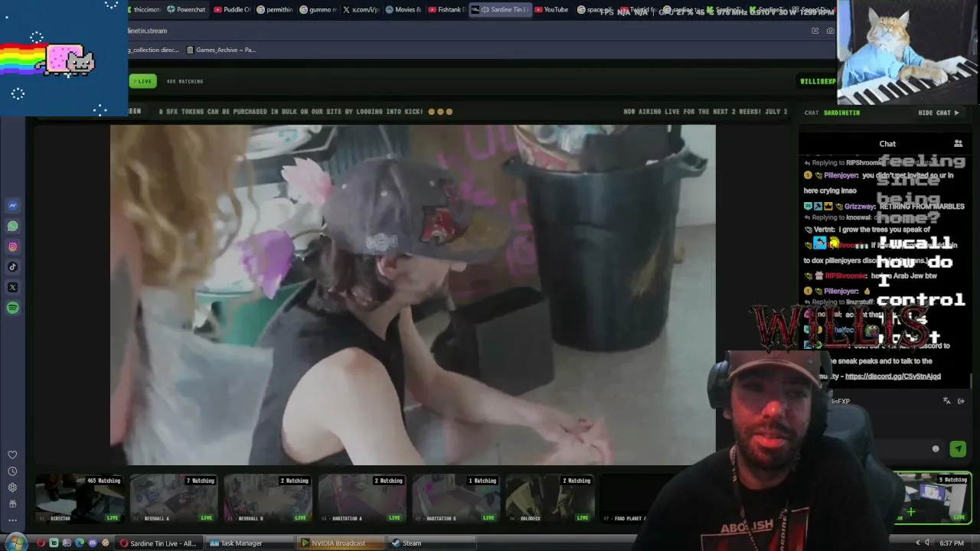Switch to the thiccimoto browser tab
The image size is (980, 551).
[146, 10]
